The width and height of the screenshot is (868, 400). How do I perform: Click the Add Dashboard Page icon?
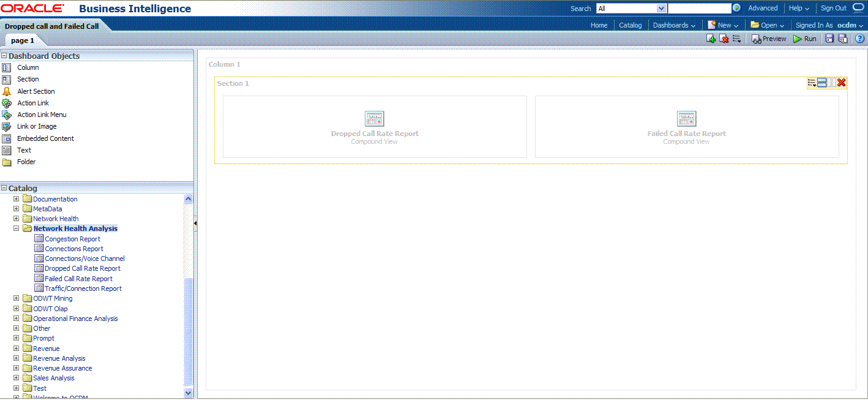[711, 39]
